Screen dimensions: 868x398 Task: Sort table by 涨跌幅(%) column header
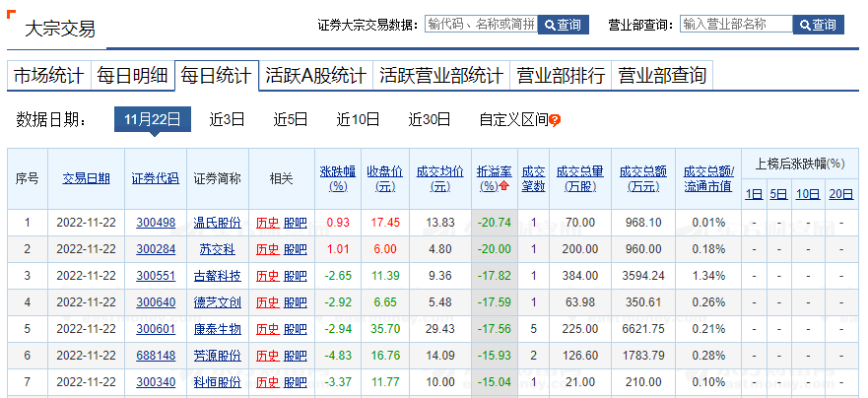click(x=338, y=177)
